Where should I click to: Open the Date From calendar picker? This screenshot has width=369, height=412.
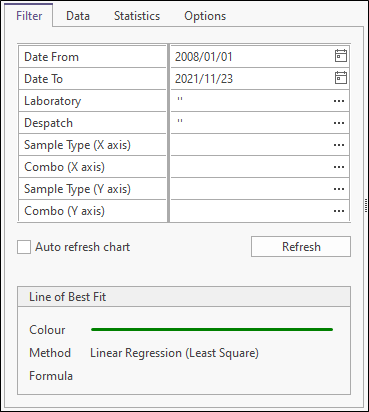coord(341,56)
